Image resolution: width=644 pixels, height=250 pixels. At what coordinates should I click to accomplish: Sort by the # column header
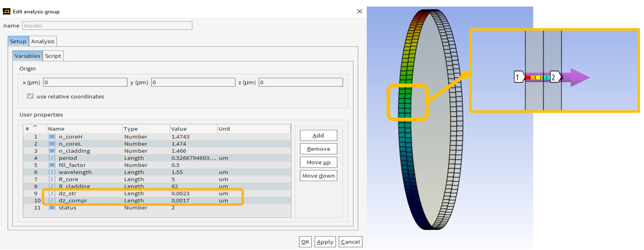[35, 129]
